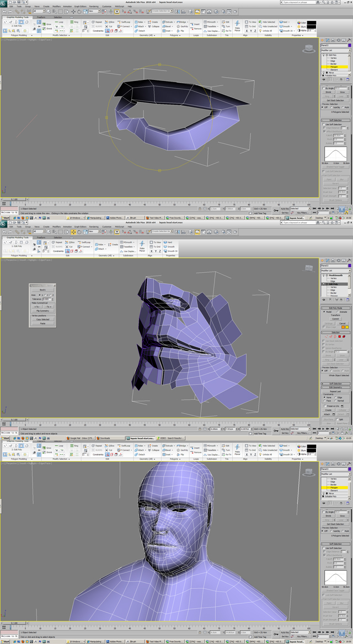
Task: Select Animate radio in Edit Poly Mode rollout
Action: [x=338, y=312]
